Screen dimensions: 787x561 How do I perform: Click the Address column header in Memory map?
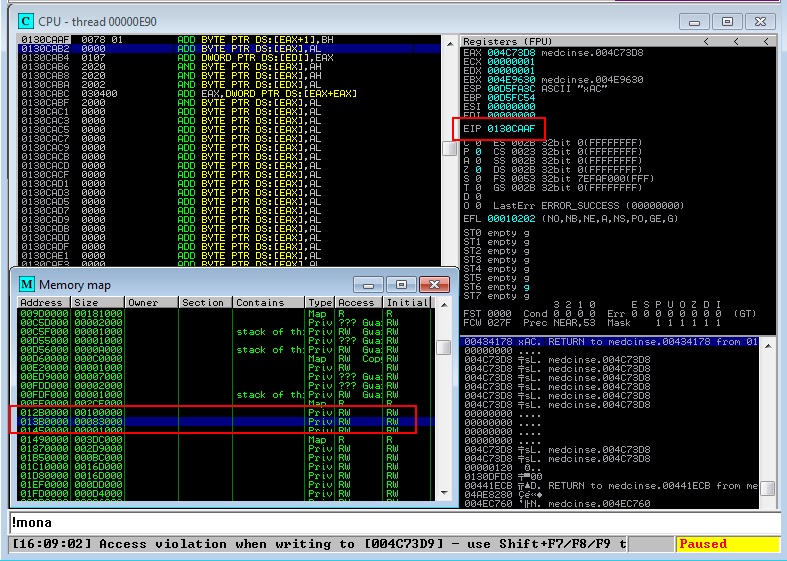(x=44, y=303)
